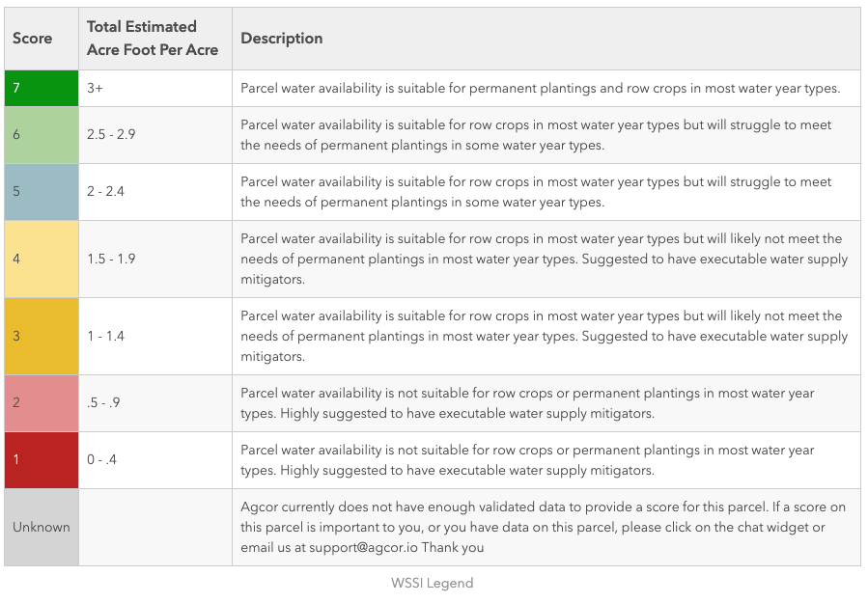Select the pale yellow score 4 cell
Image resolution: width=868 pixels, height=603 pixels.
click(42, 259)
